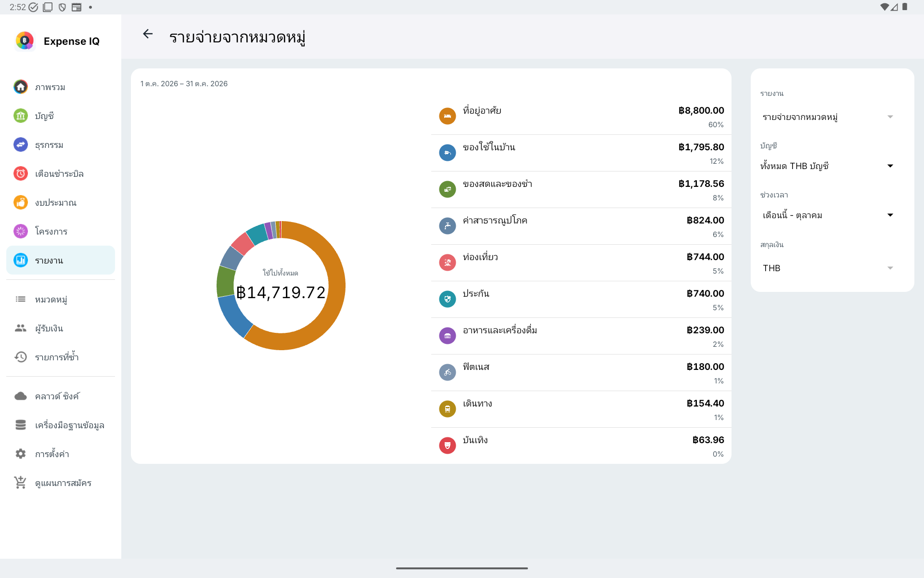This screenshot has height=578, width=924.
Task: Open ธุรกรรม transactions icon
Action: click(x=21, y=144)
